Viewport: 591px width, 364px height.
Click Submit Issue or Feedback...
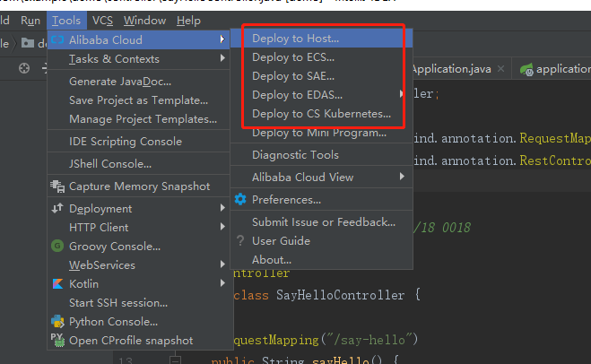click(322, 222)
